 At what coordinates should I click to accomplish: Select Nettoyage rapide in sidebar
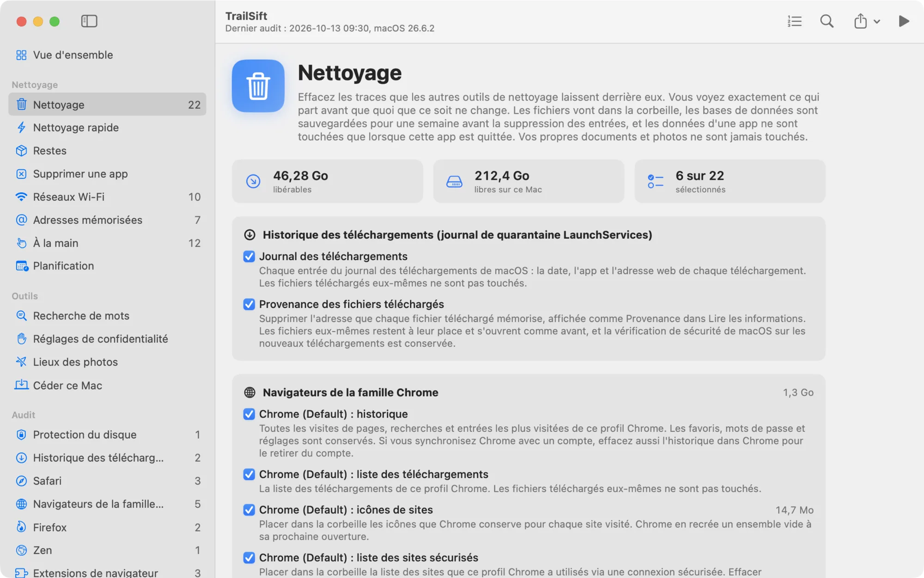pos(107,128)
